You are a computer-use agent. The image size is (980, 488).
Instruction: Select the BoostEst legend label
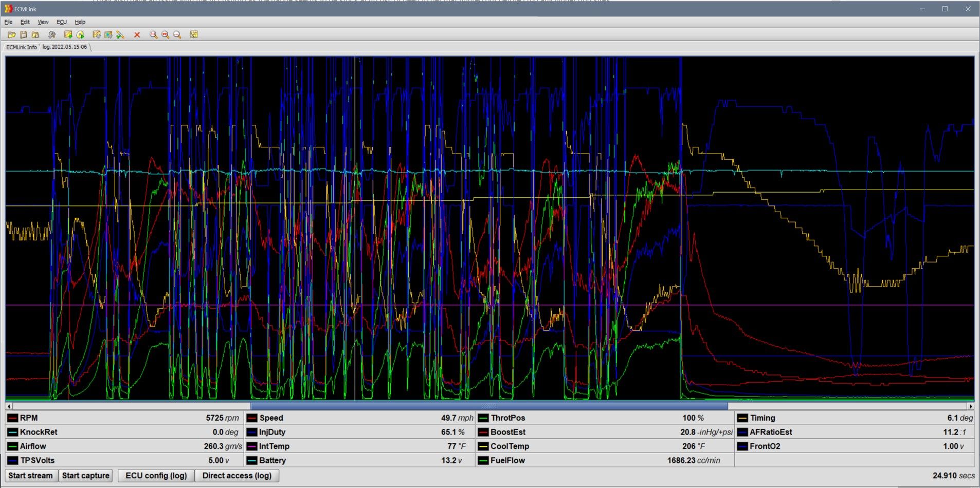508,433
